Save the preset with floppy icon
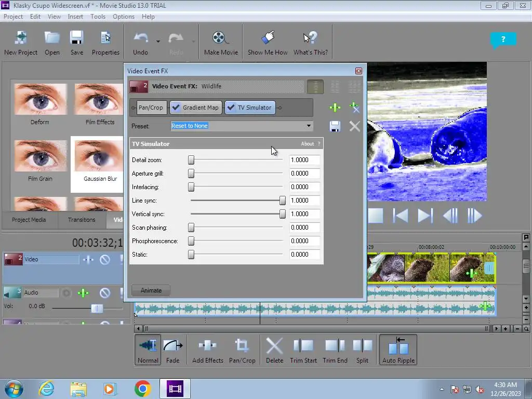This screenshot has height=399, width=532. coord(335,127)
